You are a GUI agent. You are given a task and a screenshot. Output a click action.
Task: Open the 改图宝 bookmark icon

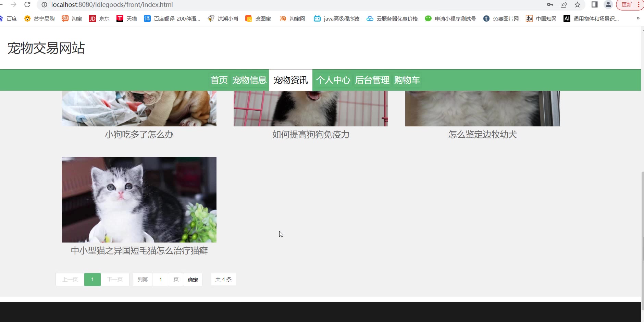coord(249,18)
